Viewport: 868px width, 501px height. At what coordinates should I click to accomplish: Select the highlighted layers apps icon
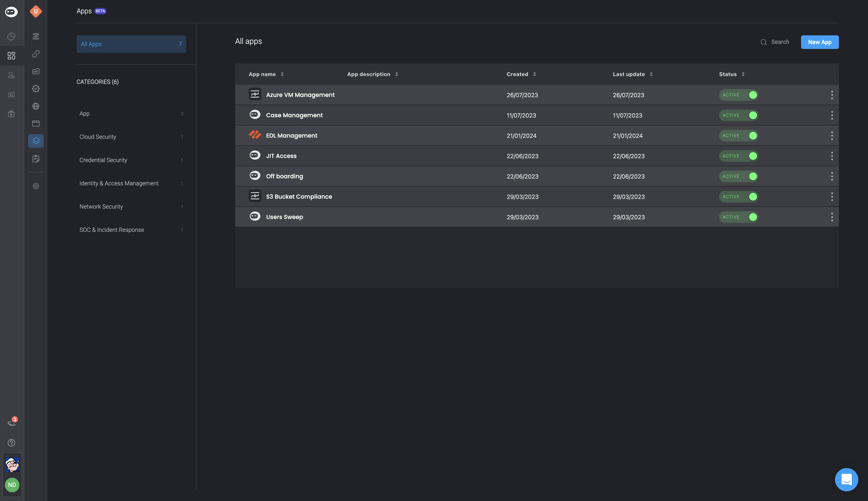click(36, 141)
